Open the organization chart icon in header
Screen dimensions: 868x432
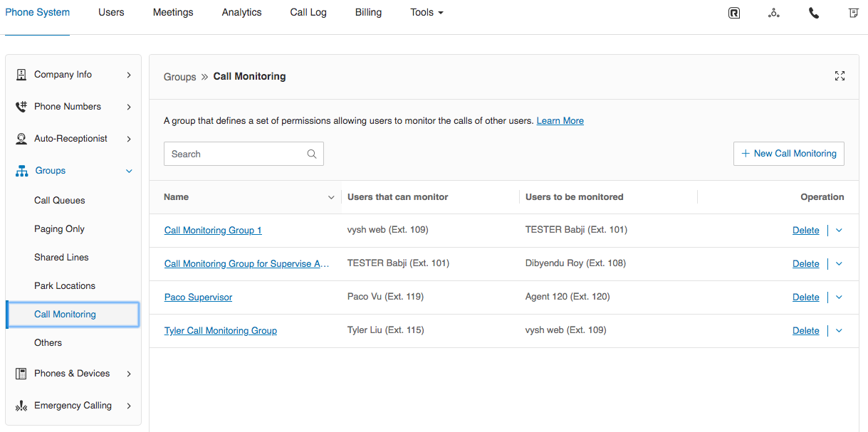pos(773,13)
